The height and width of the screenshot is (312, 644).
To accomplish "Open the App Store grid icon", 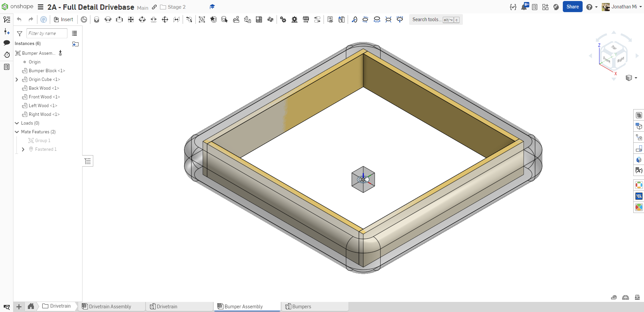I will click(545, 7).
